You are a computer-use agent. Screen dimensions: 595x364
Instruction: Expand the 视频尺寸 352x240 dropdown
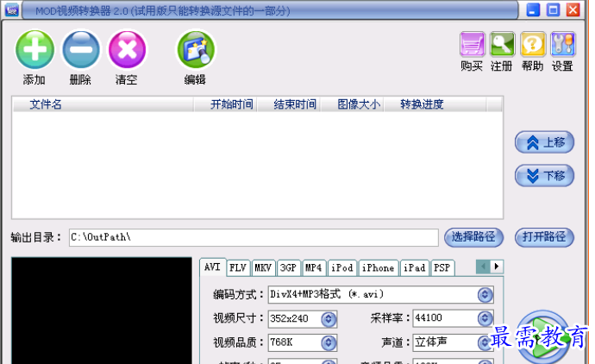[x=329, y=319]
